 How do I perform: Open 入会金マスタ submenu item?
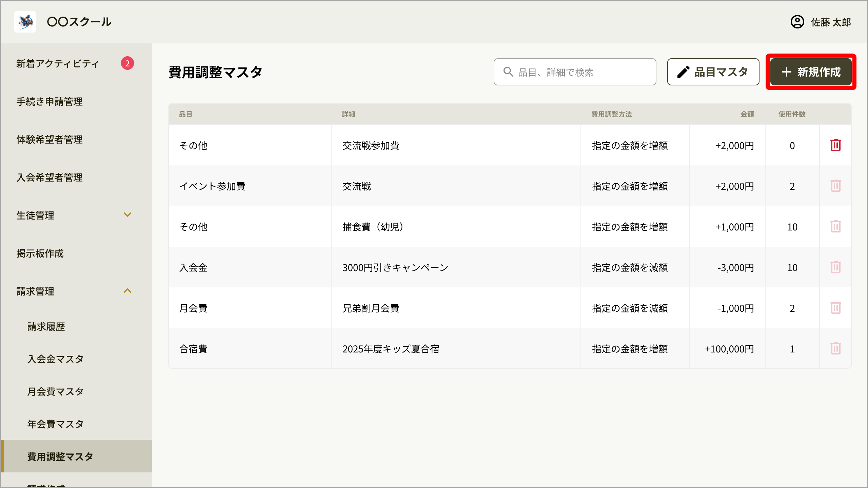point(56,359)
